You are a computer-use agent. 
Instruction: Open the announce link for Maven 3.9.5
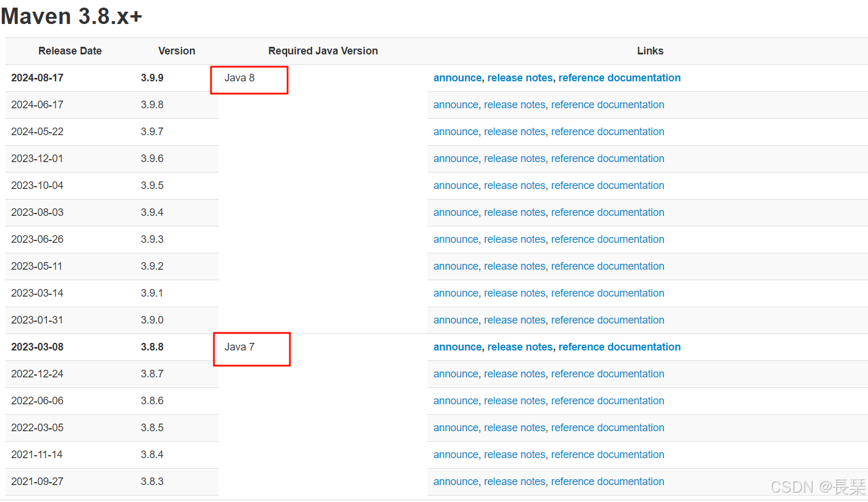coord(456,185)
